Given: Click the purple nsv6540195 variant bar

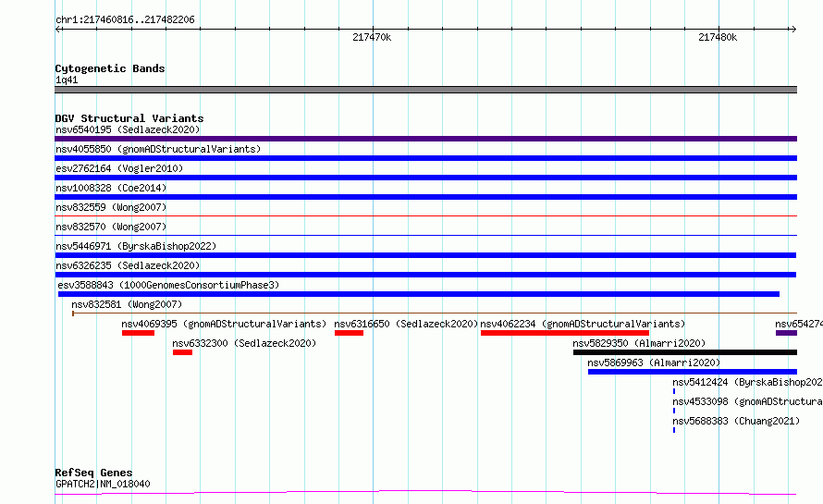Looking at the screenshot, I should pos(425,139).
